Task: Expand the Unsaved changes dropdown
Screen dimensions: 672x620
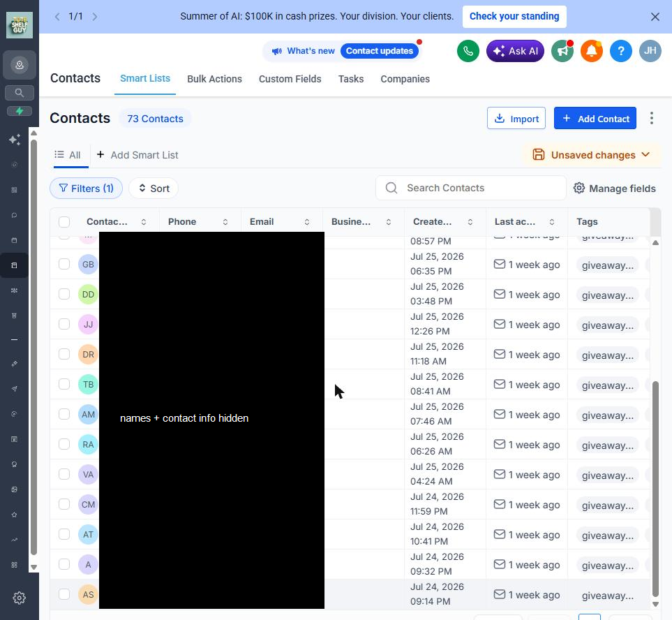Action: 592,155
